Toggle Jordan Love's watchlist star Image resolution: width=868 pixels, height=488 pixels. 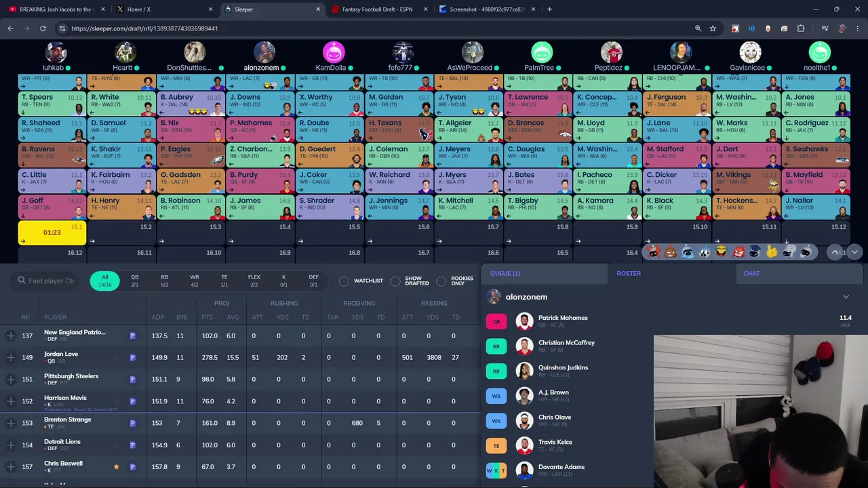coord(116,357)
